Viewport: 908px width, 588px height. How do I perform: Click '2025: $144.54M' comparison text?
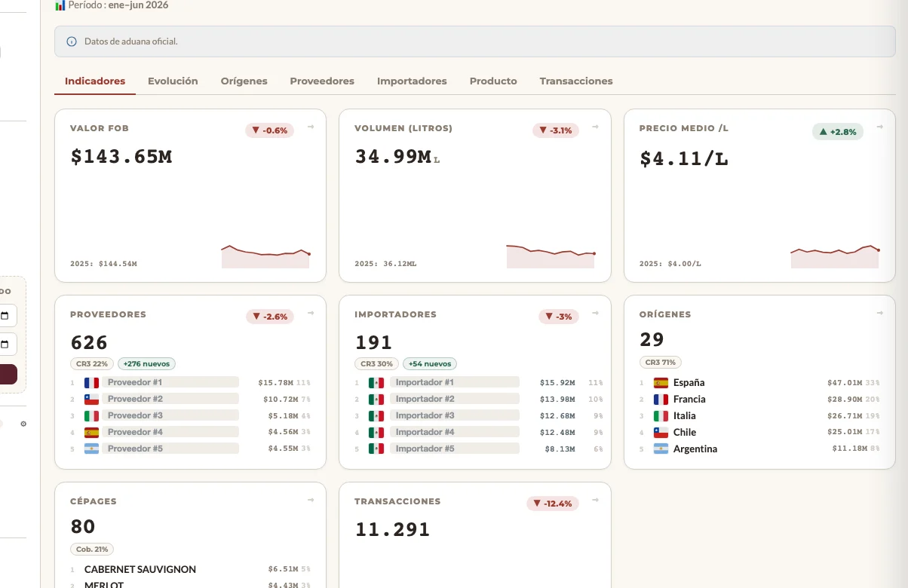tap(103, 265)
